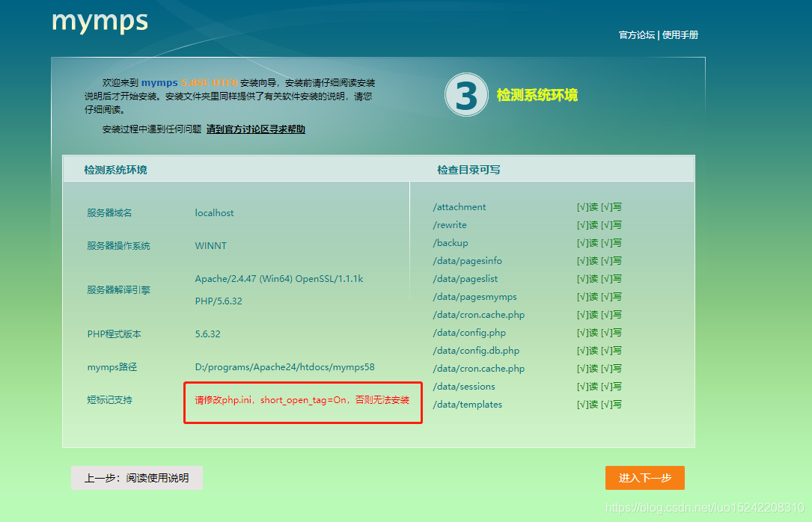
Task: Select the /data/pagesmymps directory entry
Action: pyautogui.click(x=475, y=297)
